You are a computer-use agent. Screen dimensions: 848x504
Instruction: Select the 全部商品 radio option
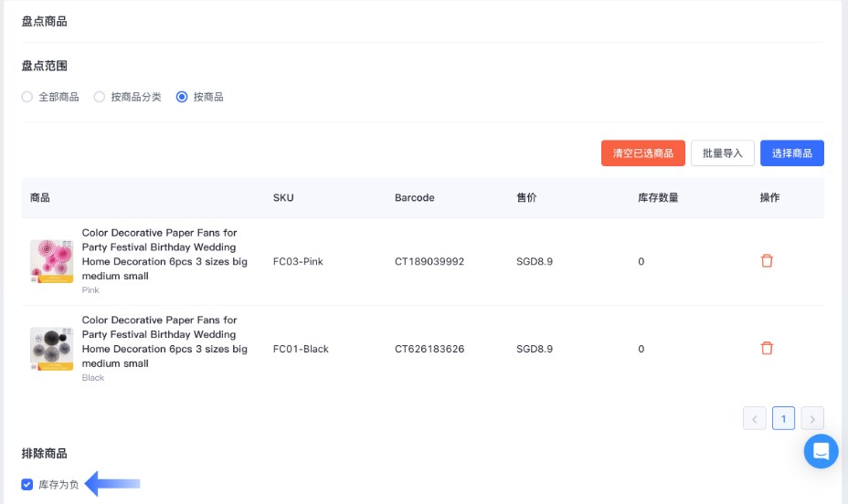[x=27, y=97]
